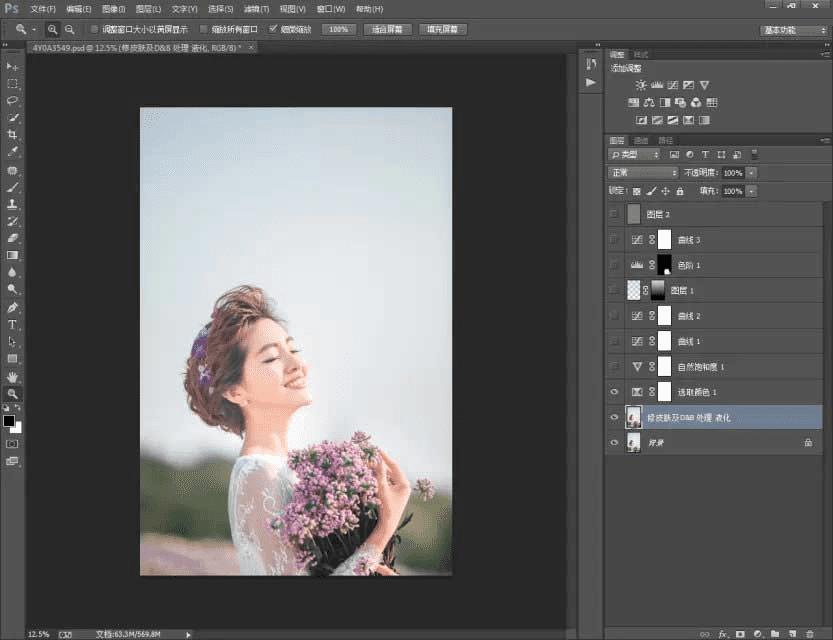Open the 基本功能 workspace dropdown

click(794, 30)
